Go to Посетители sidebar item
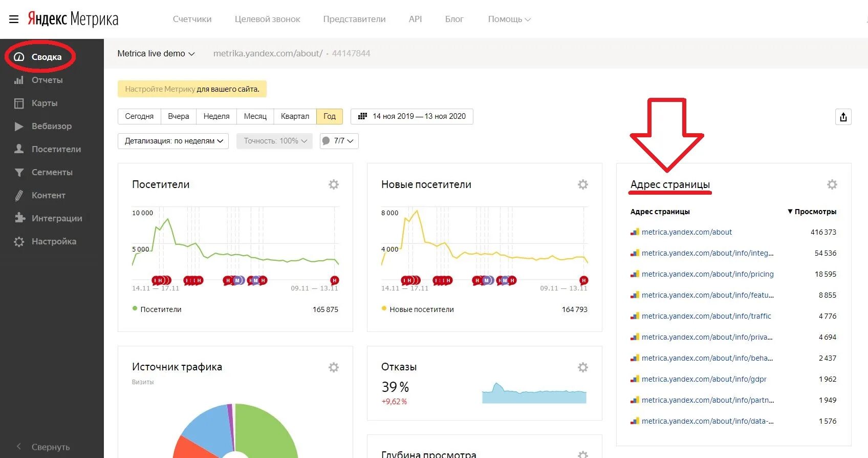This screenshot has height=458, width=868. click(56, 149)
